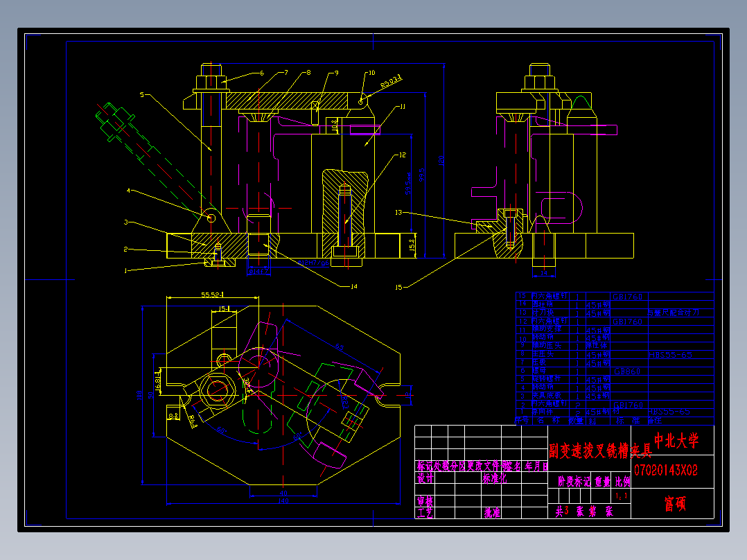Click part name 辅助支撑 in parts list
Image resolution: width=747 pixels, height=560 pixels.
[547, 329]
